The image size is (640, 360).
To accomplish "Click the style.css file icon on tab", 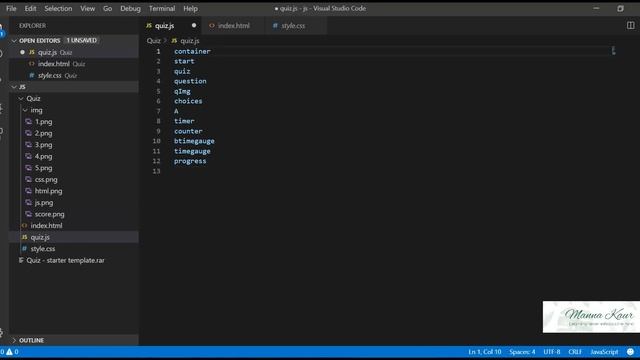I will [275, 25].
